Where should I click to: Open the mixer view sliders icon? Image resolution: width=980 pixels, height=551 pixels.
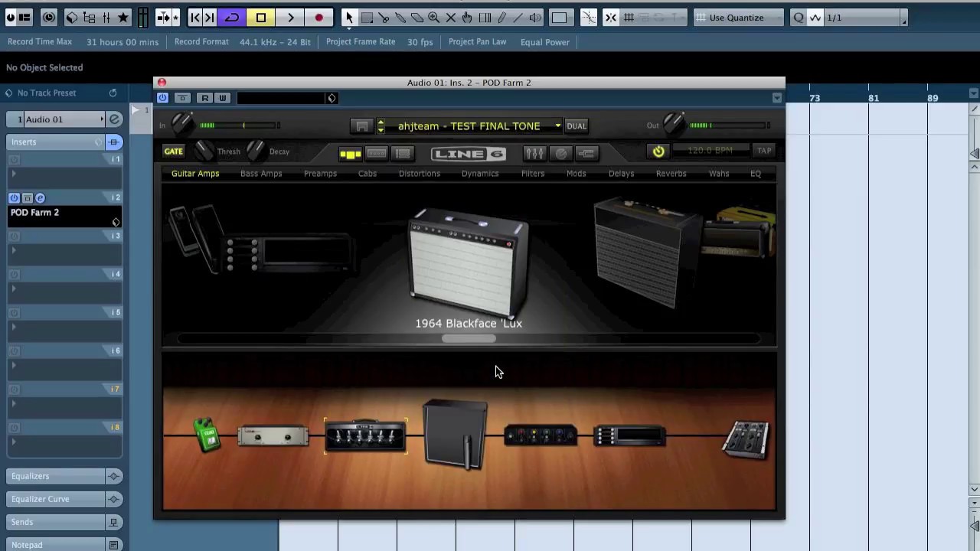coord(534,154)
